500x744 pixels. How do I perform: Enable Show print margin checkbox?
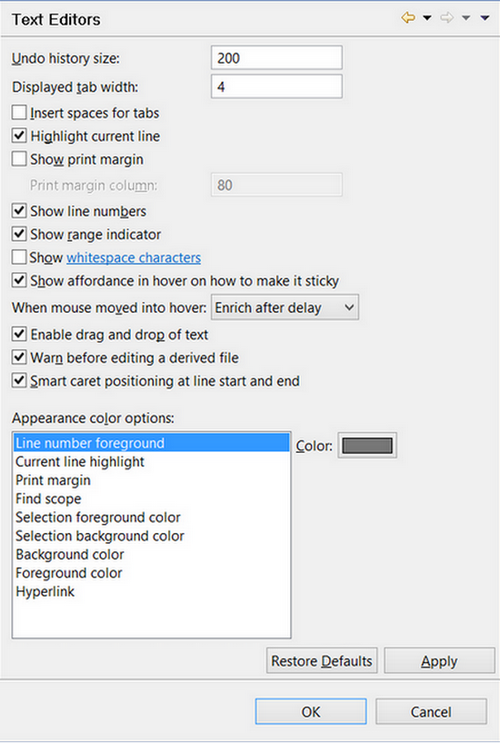coord(19,159)
